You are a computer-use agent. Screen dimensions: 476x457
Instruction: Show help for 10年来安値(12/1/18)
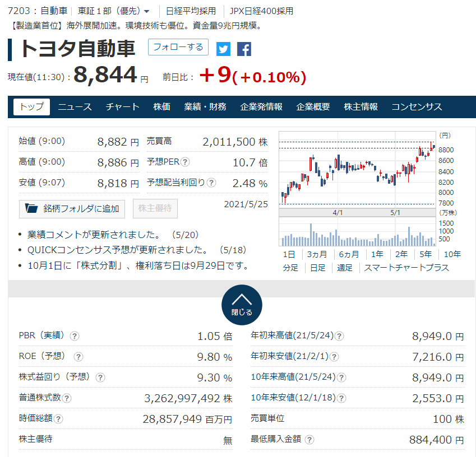pos(341,398)
